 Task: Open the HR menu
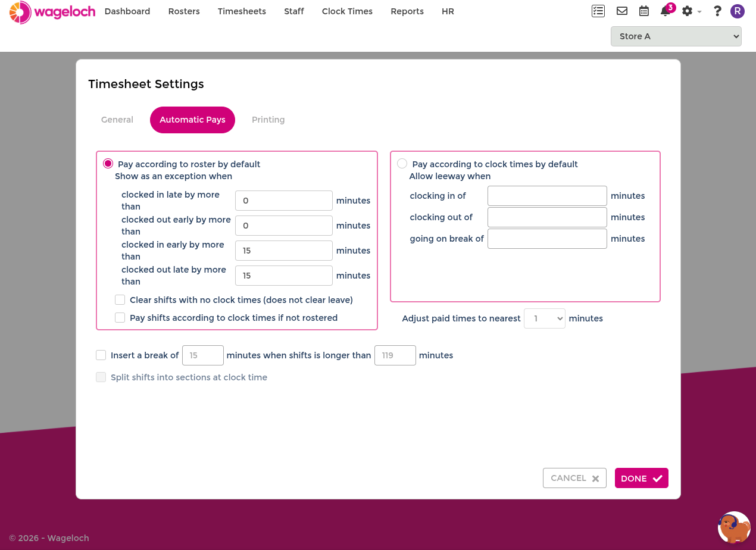pyautogui.click(x=448, y=11)
